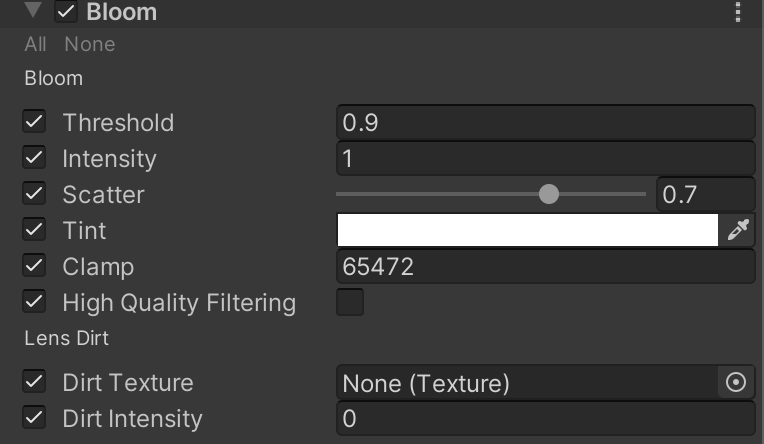Collapse the Bloom foldout arrow
The height and width of the screenshot is (444, 764).
click(x=33, y=10)
